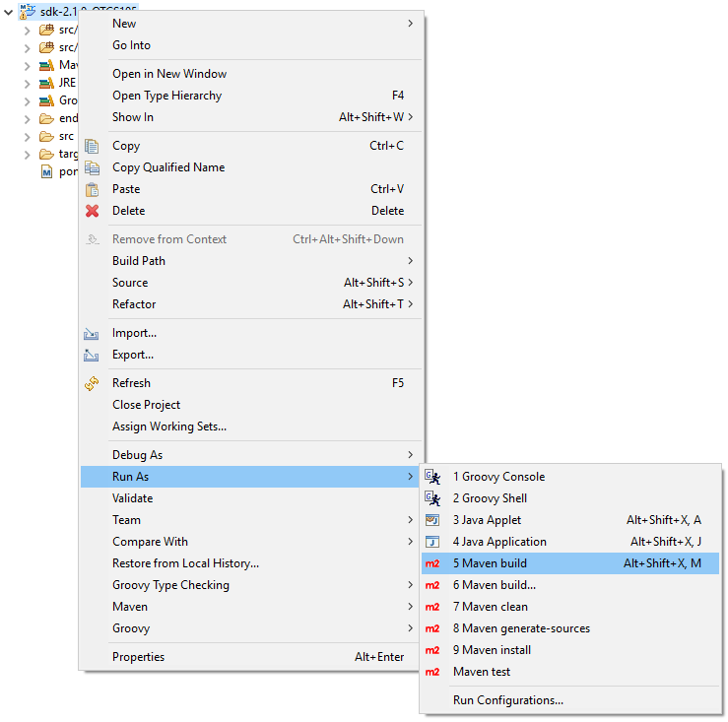Run Maven test from submenu
Screen dimensions: 728x722
tap(481, 672)
